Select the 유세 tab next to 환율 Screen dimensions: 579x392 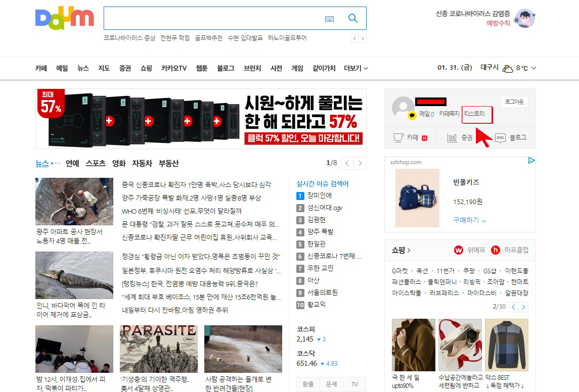pyautogui.click(x=331, y=384)
